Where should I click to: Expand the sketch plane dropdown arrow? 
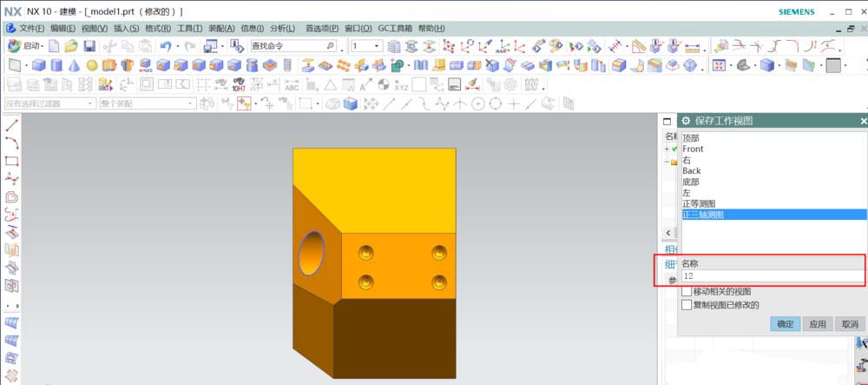[x=25, y=66]
